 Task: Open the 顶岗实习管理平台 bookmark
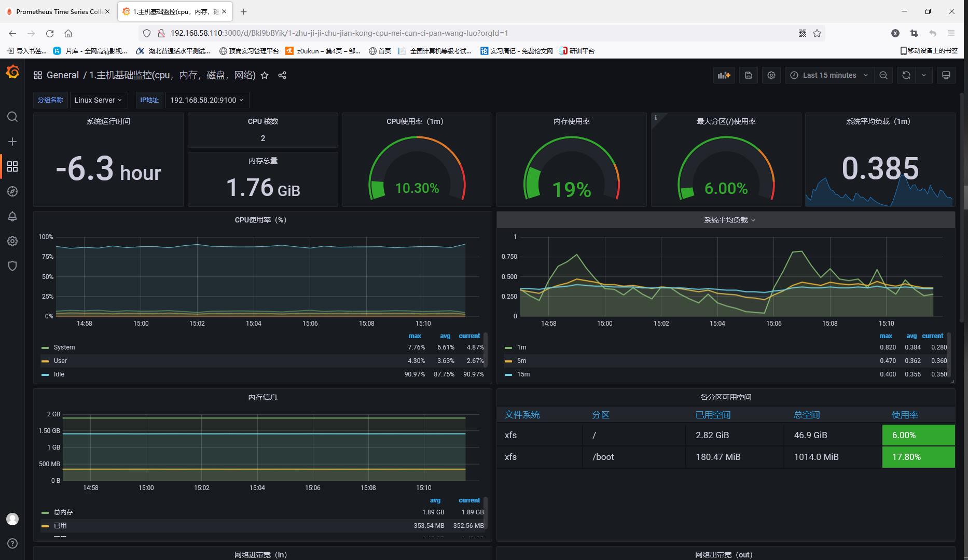pos(249,51)
